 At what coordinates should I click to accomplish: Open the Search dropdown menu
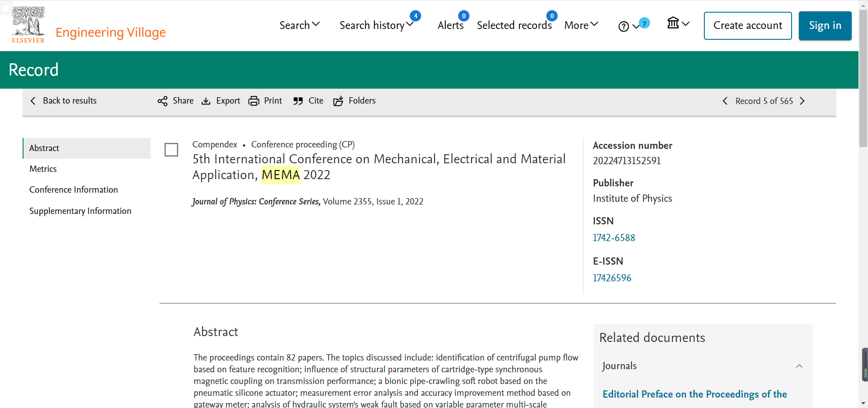click(x=299, y=25)
